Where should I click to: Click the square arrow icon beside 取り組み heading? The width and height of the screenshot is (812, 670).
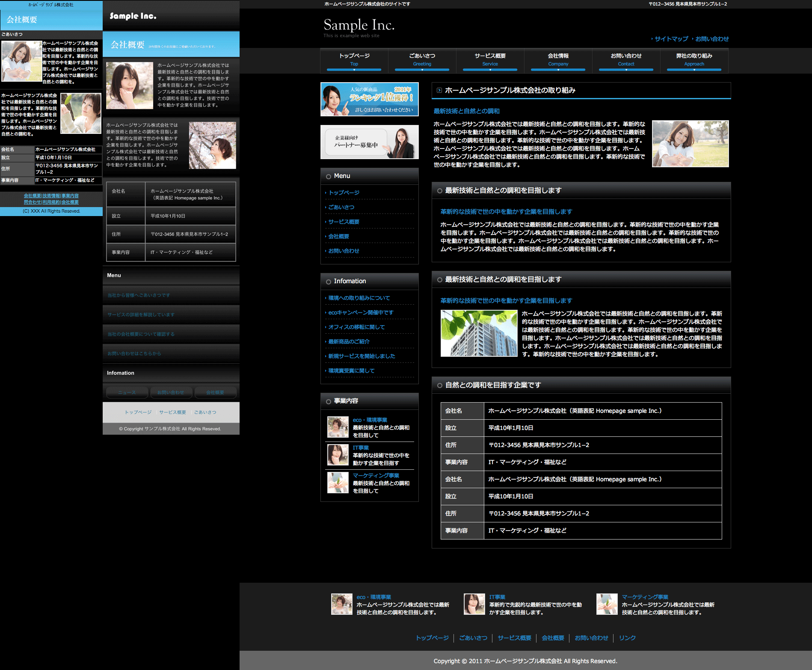[439, 90]
